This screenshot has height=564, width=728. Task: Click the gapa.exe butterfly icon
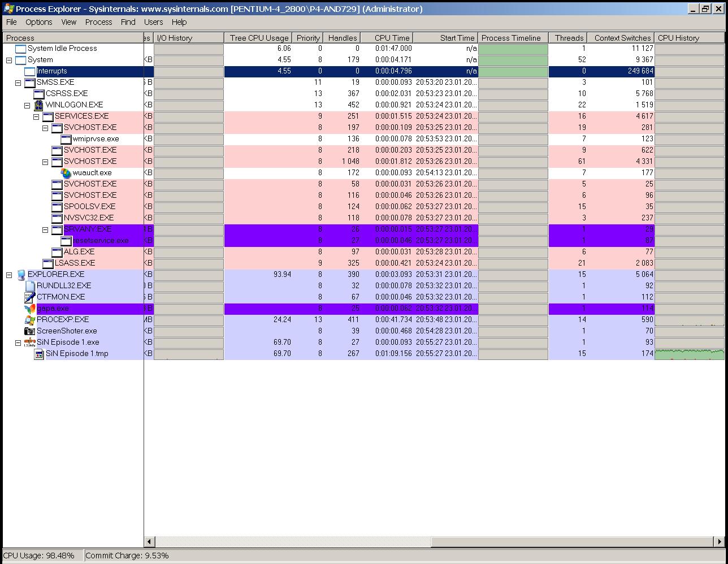(29, 309)
